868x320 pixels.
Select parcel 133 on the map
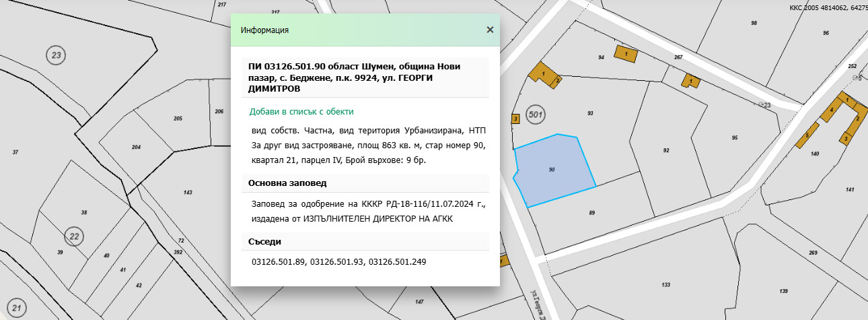tap(665, 285)
